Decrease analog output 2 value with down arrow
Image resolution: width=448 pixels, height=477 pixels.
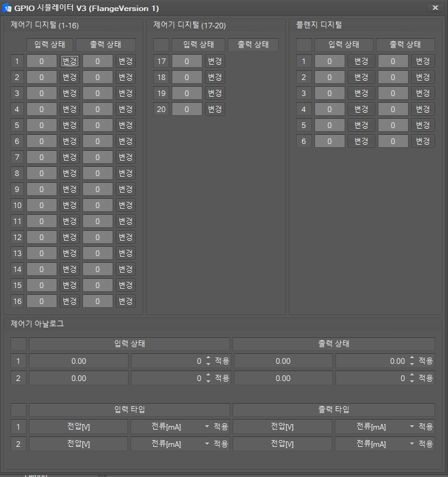coord(412,381)
